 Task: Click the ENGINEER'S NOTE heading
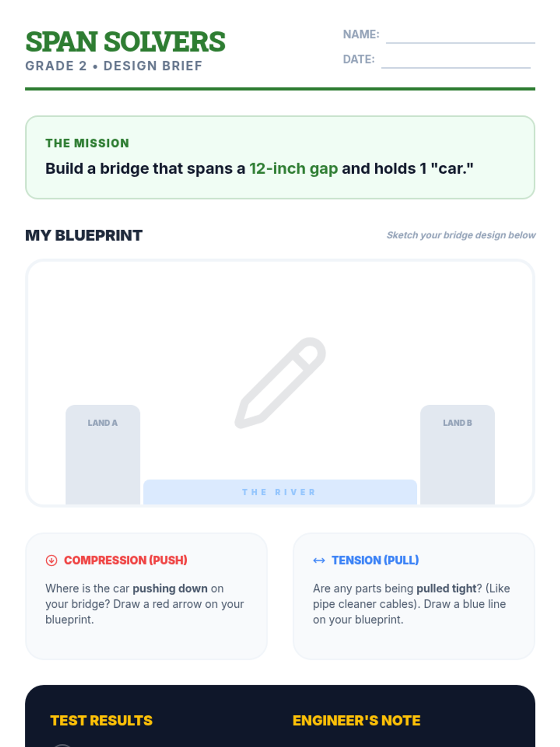pos(357,721)
